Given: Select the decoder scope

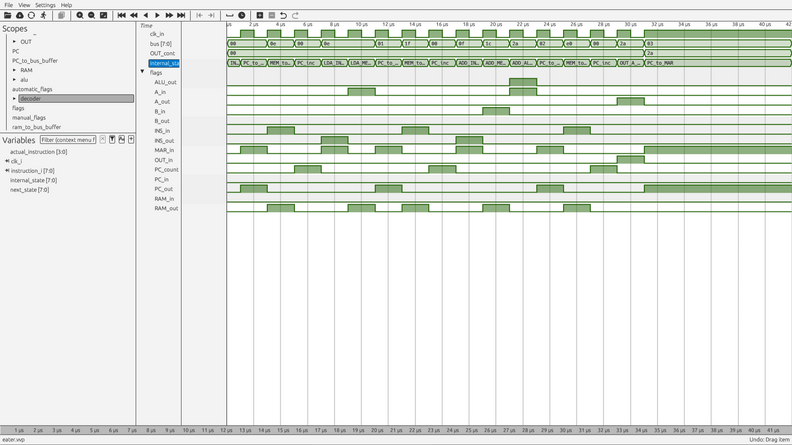Looking at the screenshot, I should point(76,98).
